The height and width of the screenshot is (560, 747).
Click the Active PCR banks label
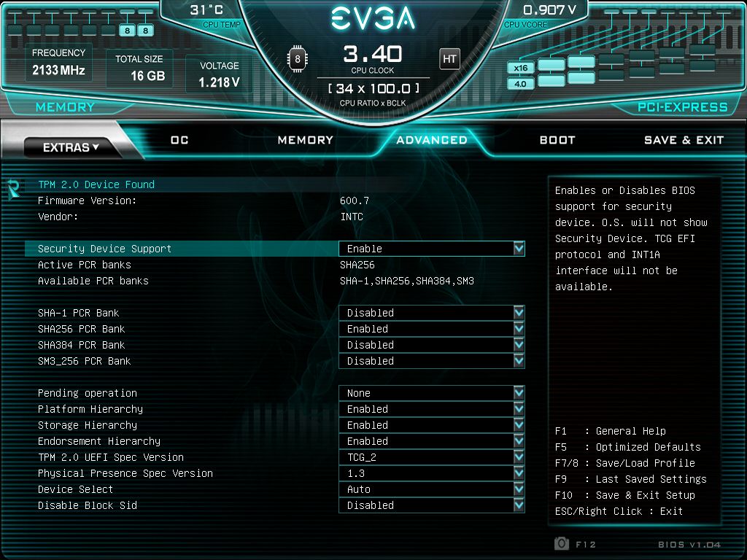point(85,265)
